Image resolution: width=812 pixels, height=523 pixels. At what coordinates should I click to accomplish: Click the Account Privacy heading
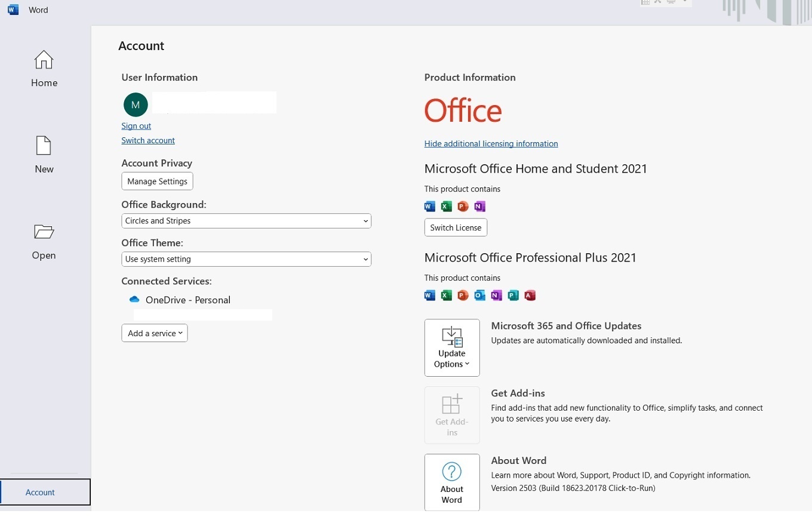pos(156,163)
